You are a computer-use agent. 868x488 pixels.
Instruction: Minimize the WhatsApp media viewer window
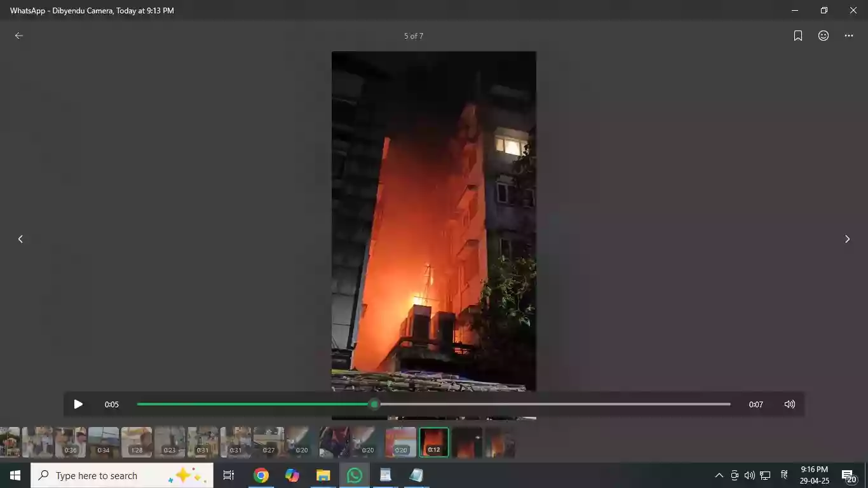point(795,10)
